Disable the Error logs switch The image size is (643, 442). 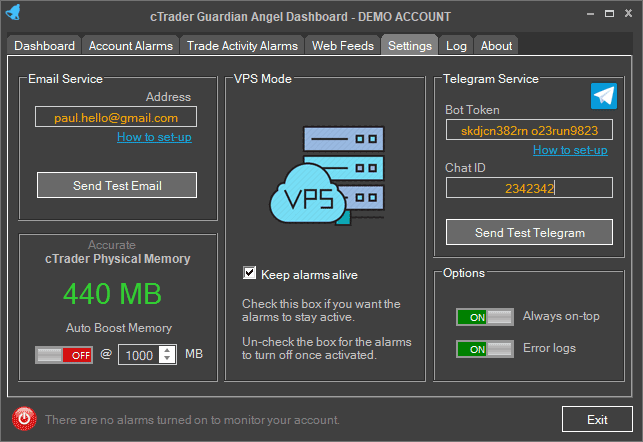pos(485,349)
